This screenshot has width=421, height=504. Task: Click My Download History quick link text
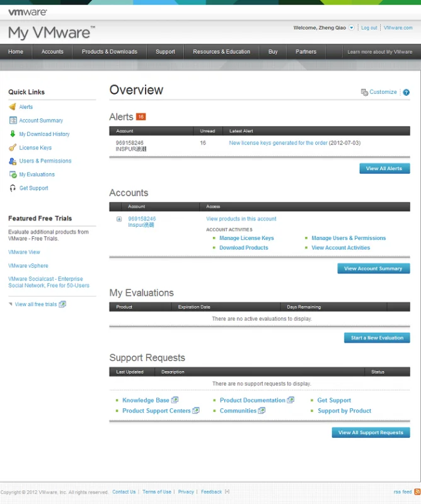point(44,134)
